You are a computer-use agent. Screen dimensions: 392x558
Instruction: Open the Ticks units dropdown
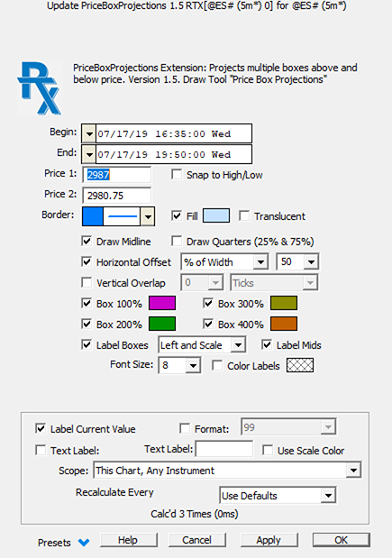[274, 283]
